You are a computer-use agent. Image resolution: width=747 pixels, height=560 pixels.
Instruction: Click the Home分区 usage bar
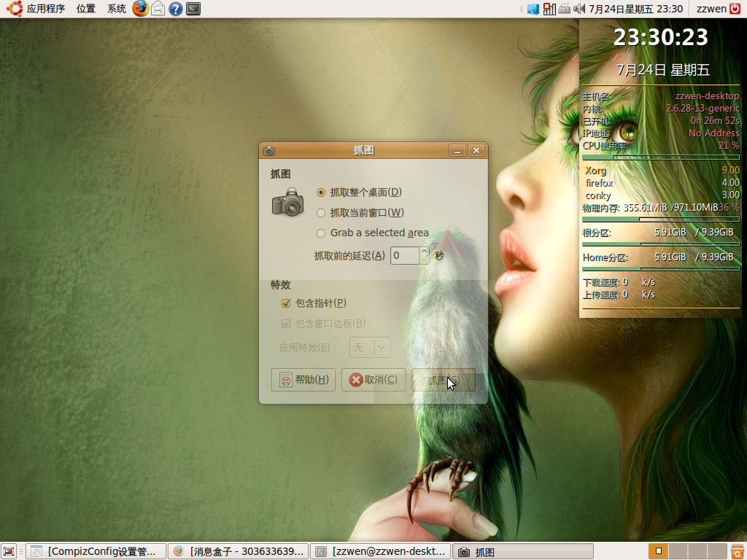point(661,269)
